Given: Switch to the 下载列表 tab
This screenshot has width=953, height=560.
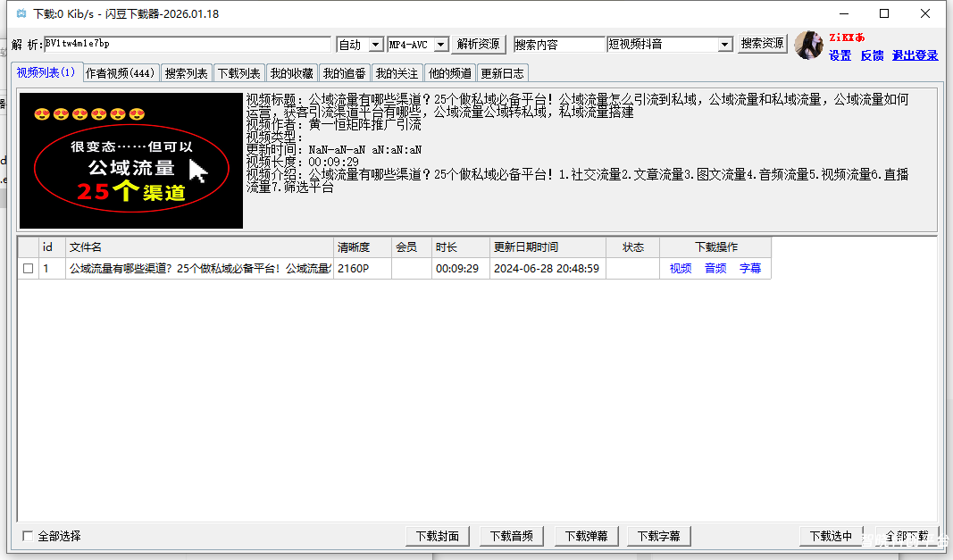Looking at the screenshot, I should tap(237, 73).
